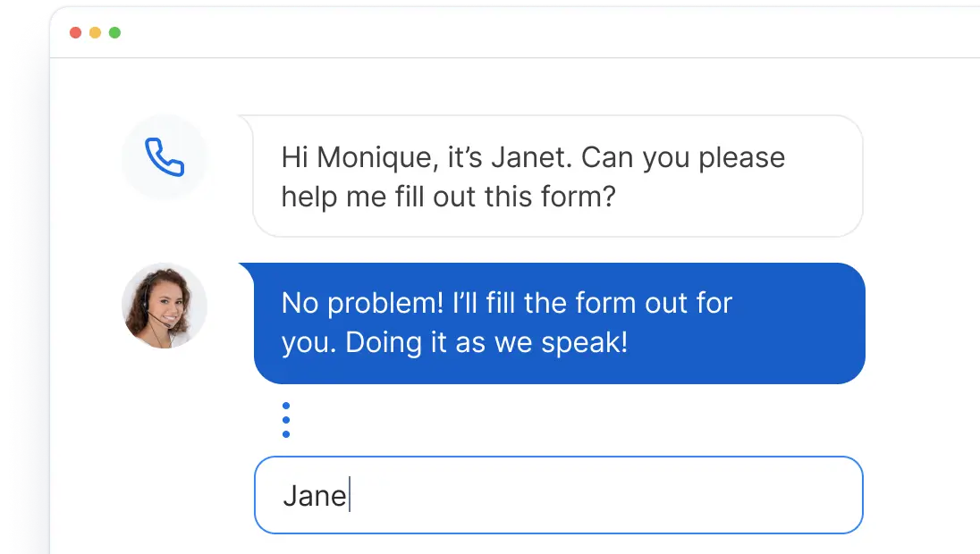Select Janet's white incoming message bubble
The height and width of the screenshot is (554, 980).
point(558,176)
